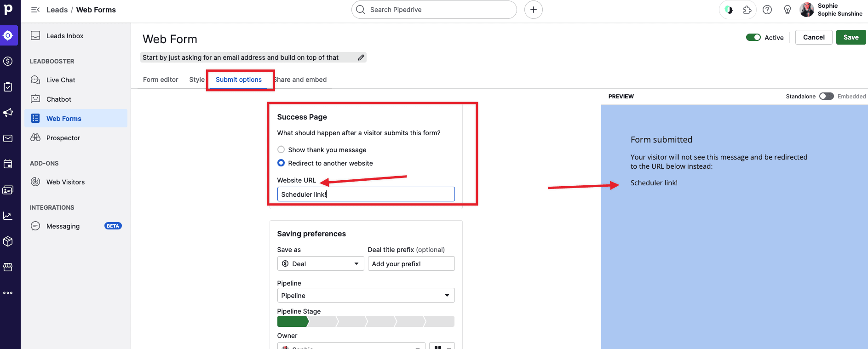Open the Campaigns megaphone icon
Viewport: 868px width, 349px height.
8,113
